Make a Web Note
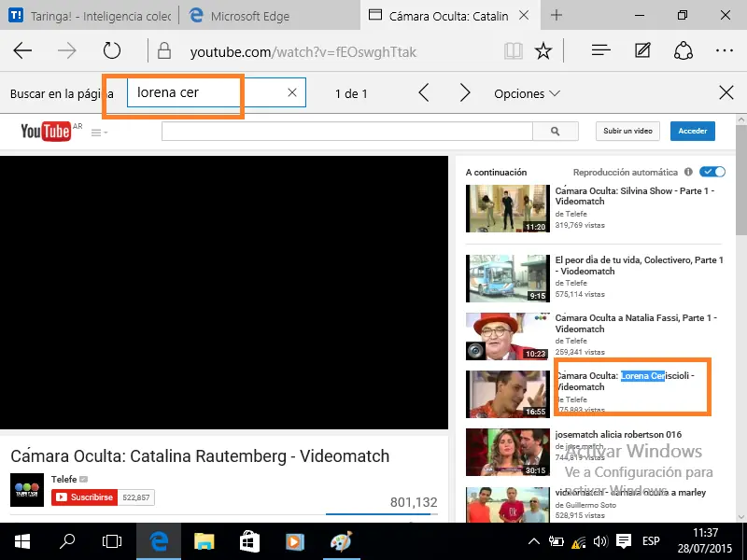Screen dimensions: 747x560 coord(642,50)
